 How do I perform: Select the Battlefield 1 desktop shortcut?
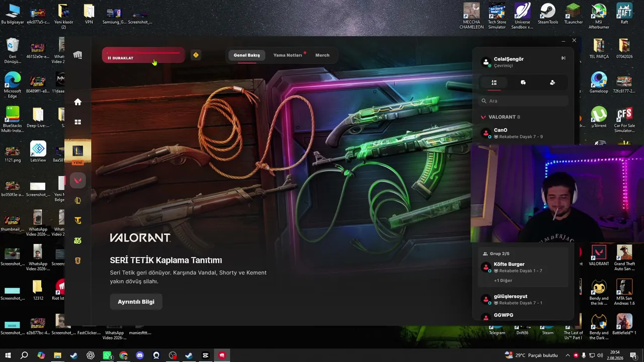[x=624, y=324]
